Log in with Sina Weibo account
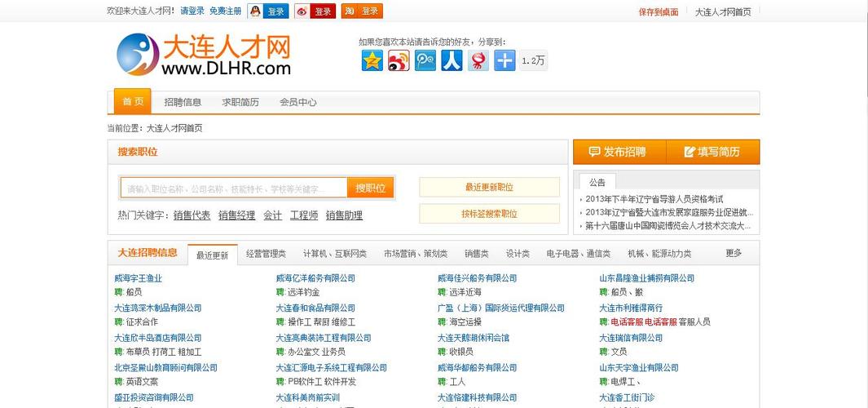This screenshot has height=408, width=868. point(315,11)
